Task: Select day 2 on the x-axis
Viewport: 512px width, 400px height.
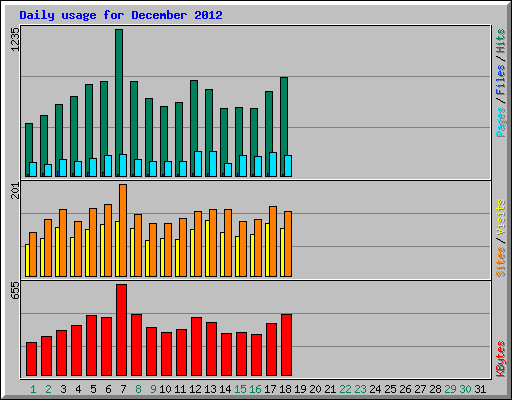Action: pos(48,389)
